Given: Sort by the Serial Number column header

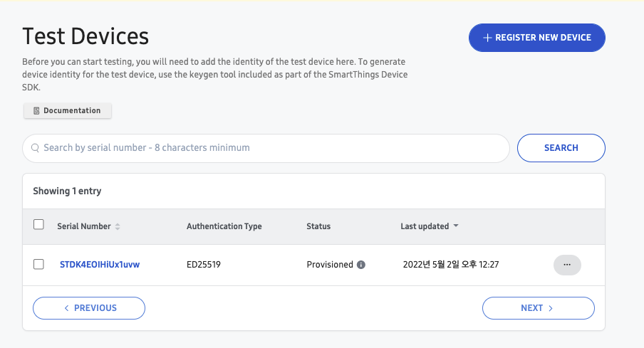Looking at the screenshot, I should point(84,226).
